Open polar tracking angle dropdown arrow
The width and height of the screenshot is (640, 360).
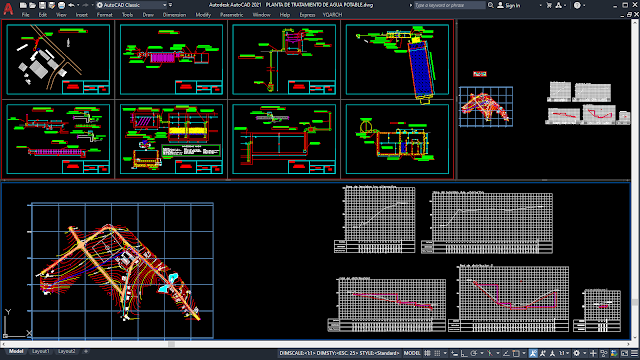pyautogui.click(x=482, y=353)
